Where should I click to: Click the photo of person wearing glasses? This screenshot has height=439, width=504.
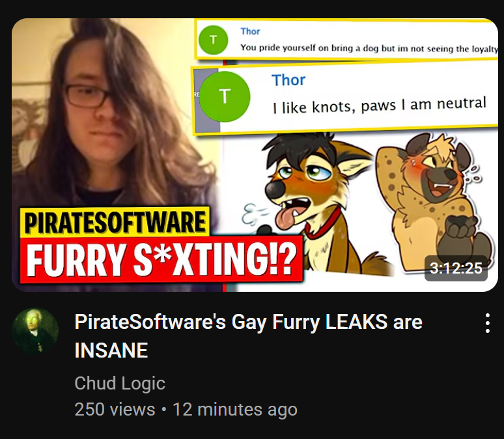coord(117,129)
